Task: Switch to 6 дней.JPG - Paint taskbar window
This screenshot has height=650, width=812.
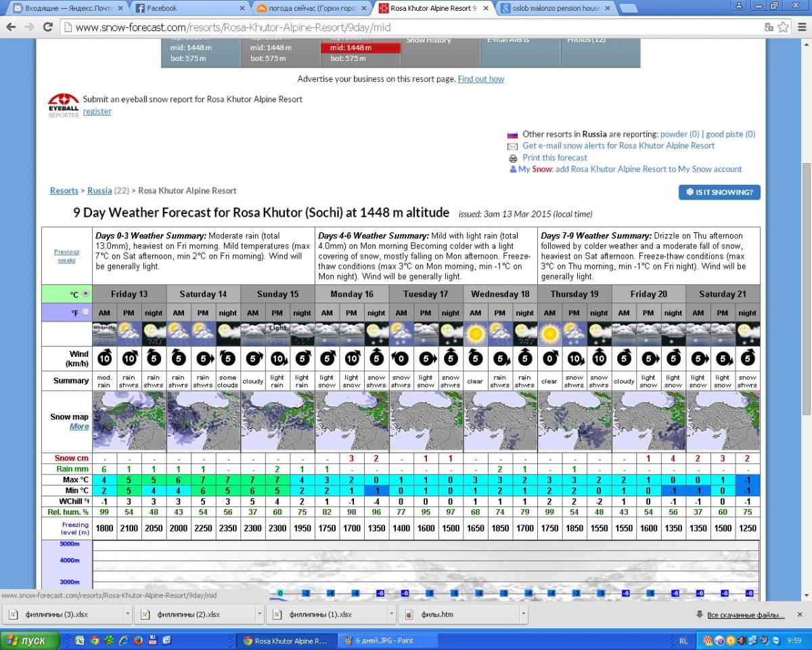Action: pos(387,641)
